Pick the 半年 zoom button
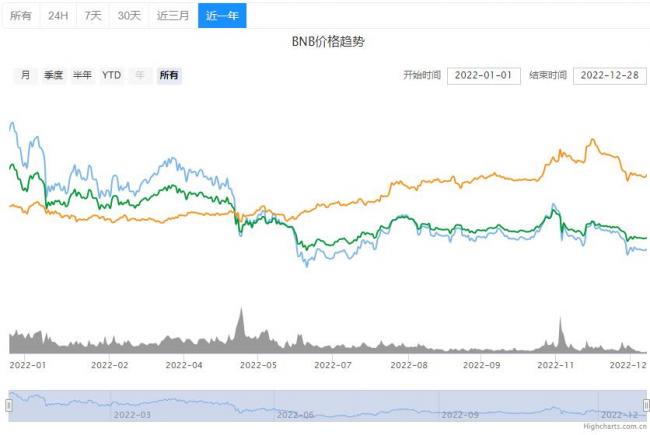 (82, 75)
